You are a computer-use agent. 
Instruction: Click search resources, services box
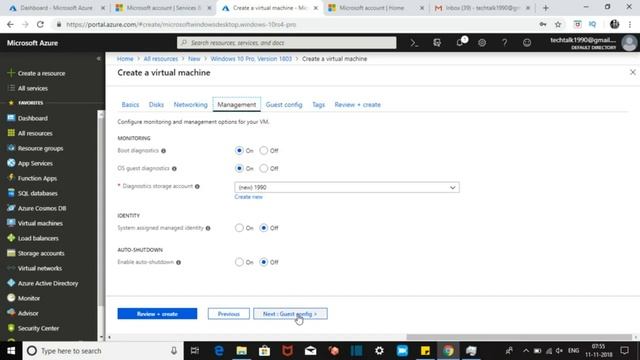pyautogui.click(x=287, y=43)
